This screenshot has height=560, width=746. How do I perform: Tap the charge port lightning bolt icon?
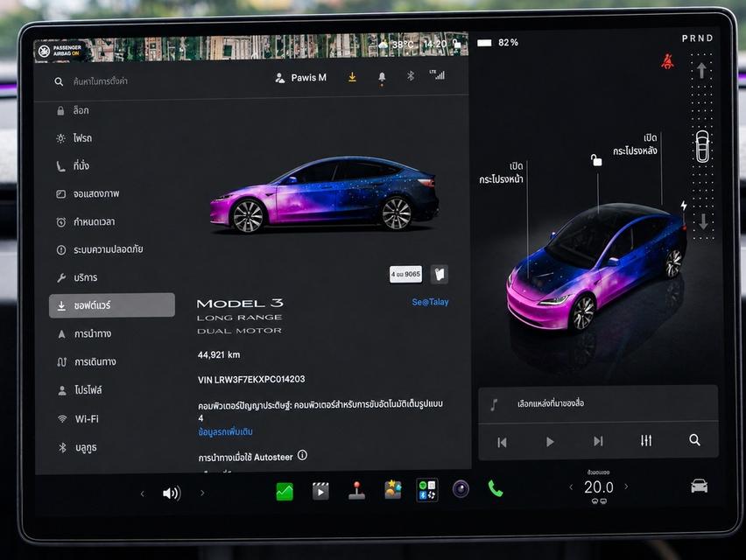point(683,206)
